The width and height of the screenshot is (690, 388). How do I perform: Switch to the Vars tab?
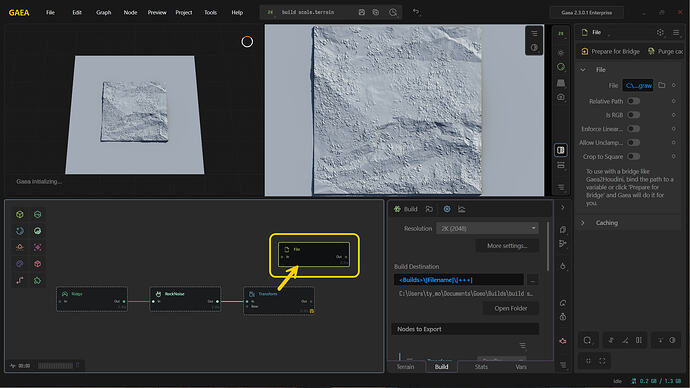521,366
